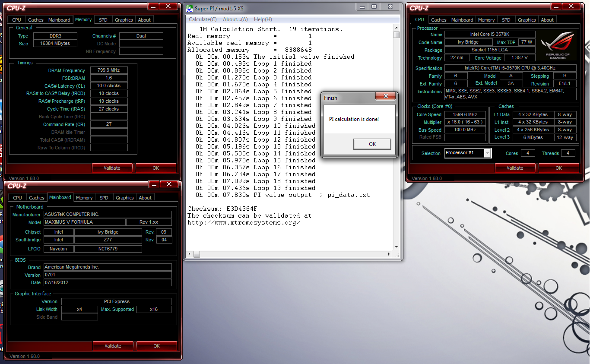Open CPU tab in the Mainboard window

[x=17, y=198]
